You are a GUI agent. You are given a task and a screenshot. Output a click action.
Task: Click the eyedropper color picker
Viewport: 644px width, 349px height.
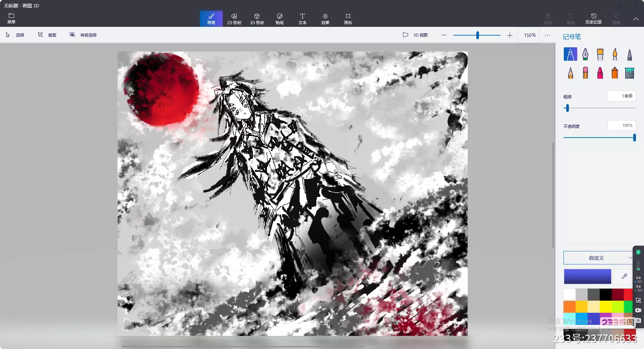tap(624, 277)
